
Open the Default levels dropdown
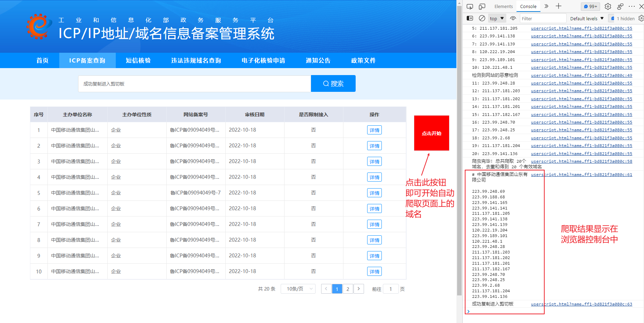coord(587,19)
